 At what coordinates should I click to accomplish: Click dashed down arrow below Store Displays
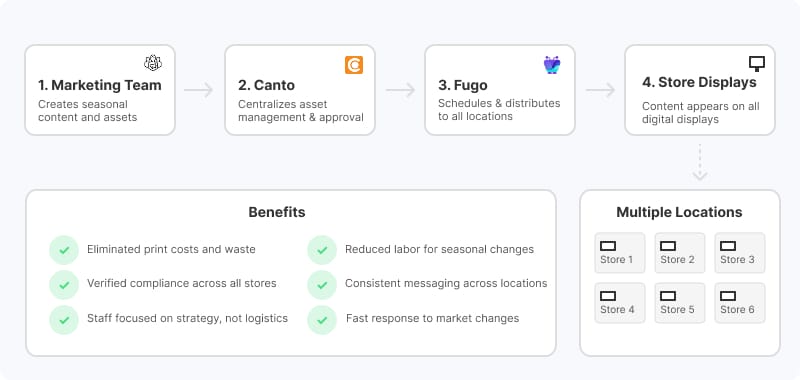699,162
